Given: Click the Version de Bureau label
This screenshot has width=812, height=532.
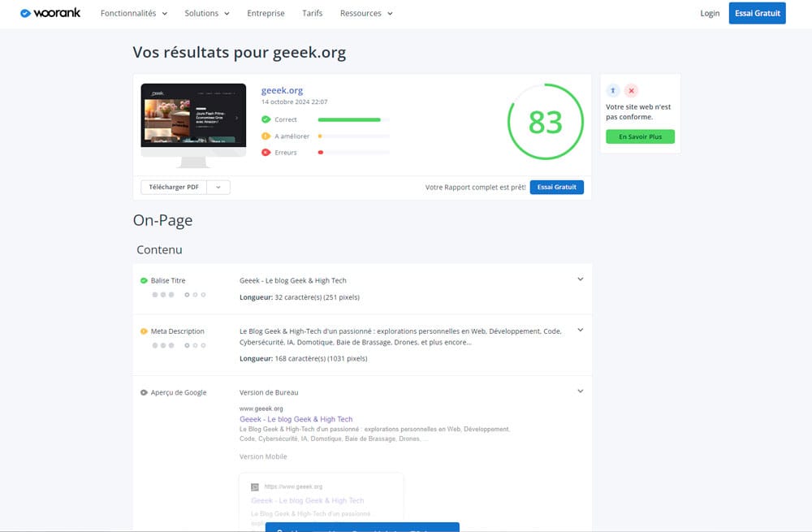Looking at the screenshot, I should (x=269, y=392).
